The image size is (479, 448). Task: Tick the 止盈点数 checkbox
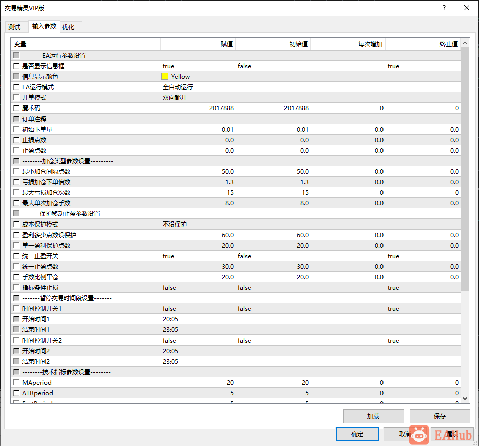16,150
